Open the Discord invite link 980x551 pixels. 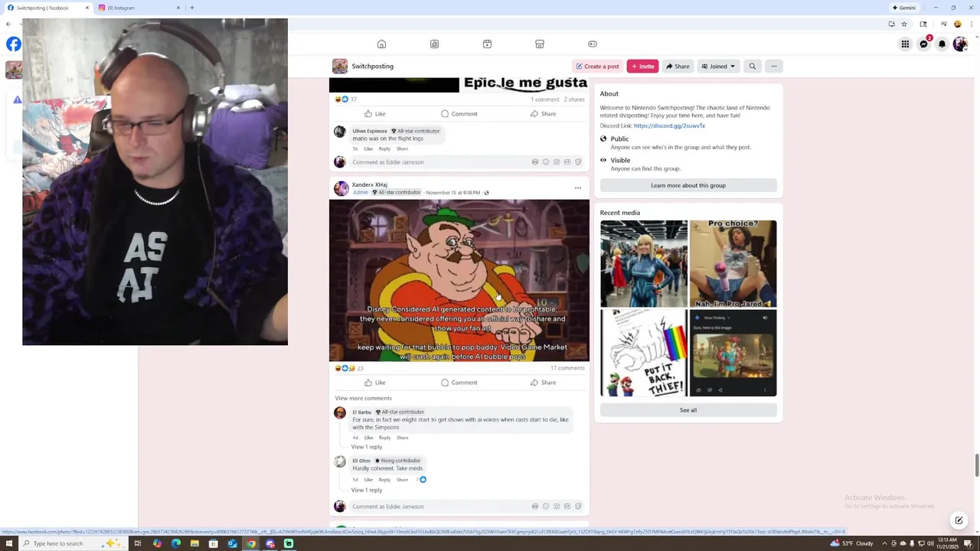(x=669, y=126)
